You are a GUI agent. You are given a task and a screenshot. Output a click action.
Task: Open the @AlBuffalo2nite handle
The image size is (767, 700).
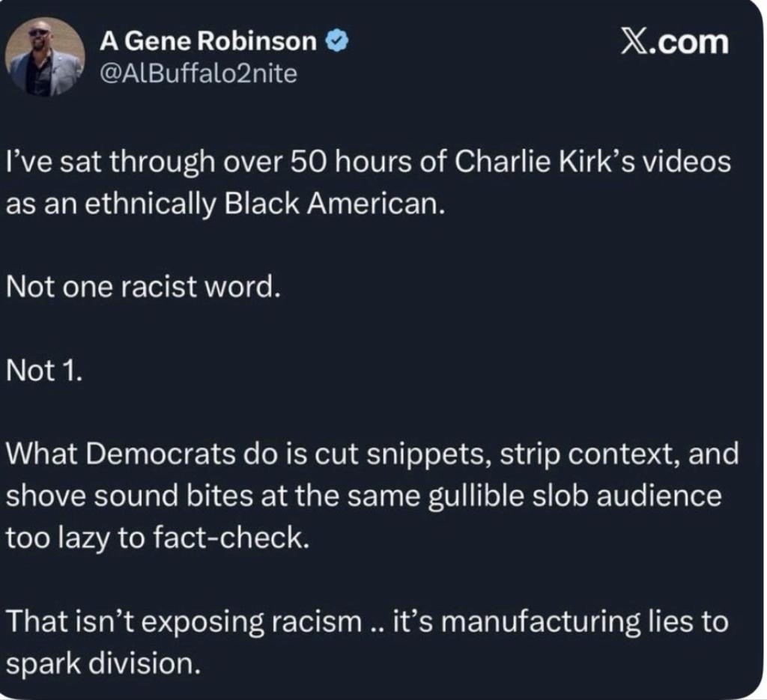(198, 74)
